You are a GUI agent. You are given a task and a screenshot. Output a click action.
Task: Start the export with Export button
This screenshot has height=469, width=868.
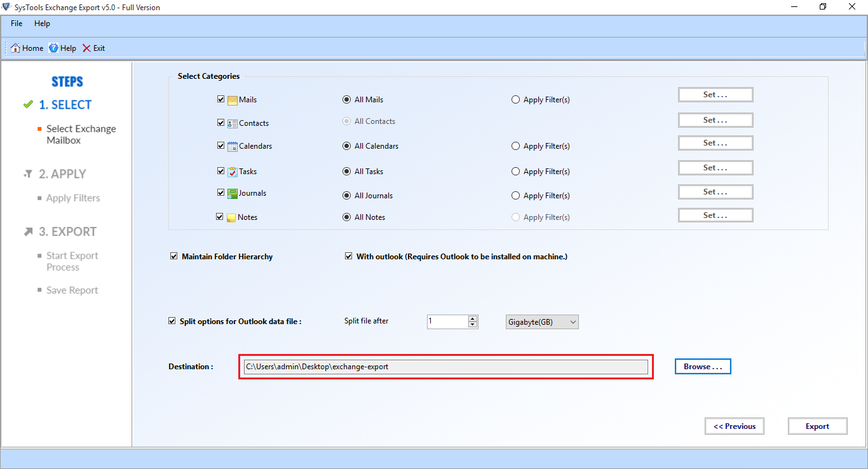(x=818, y=426)
